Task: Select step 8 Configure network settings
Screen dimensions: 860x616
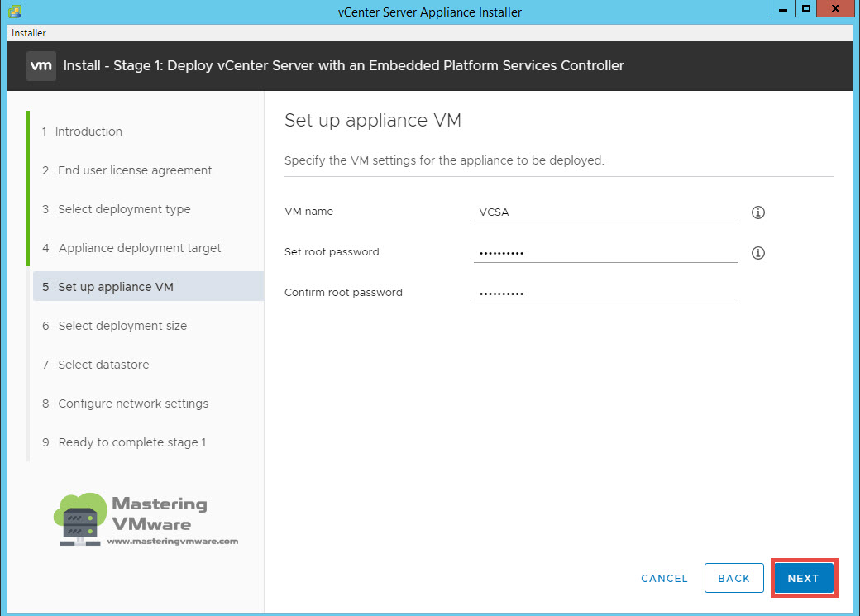Action: coord(125,404)
